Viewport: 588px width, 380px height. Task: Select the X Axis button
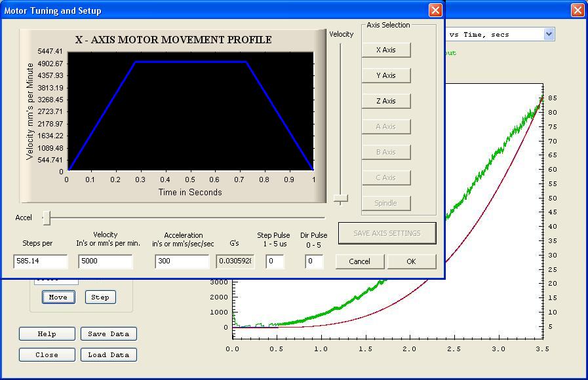pos(386,50)
